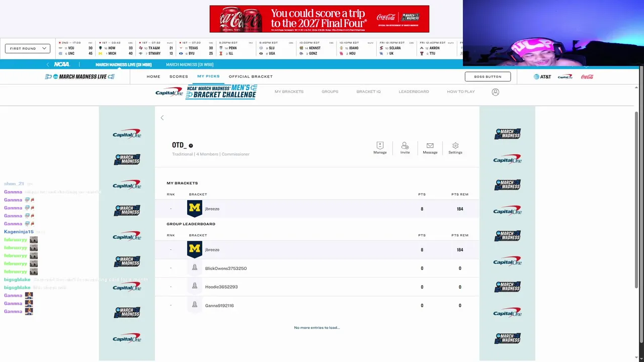This screenshot has height=362, width=644.
Task: Open the user profile icon
Action: pos(496,92)
